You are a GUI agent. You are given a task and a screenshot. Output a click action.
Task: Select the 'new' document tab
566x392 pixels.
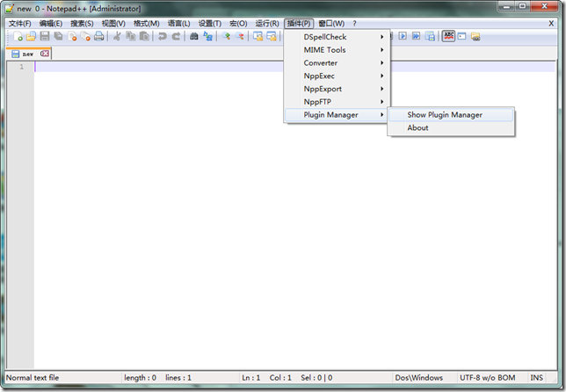pyautogui.click(x=28, y=54)
